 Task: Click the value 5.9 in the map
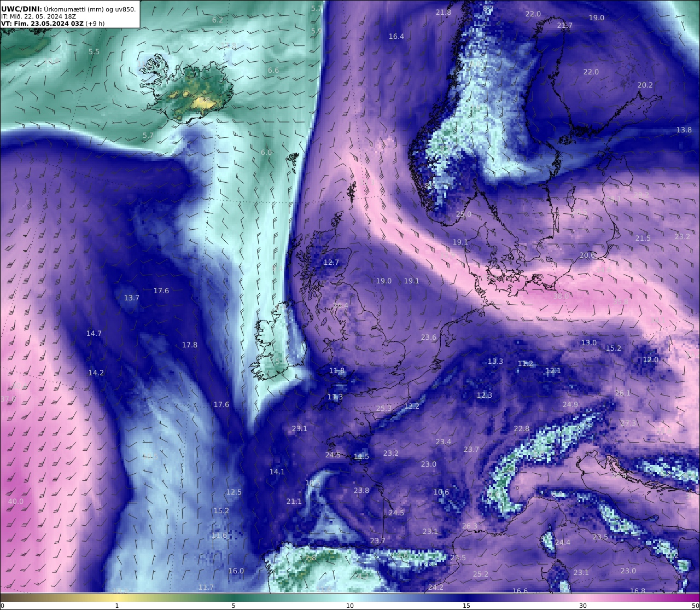pos(316,31)
